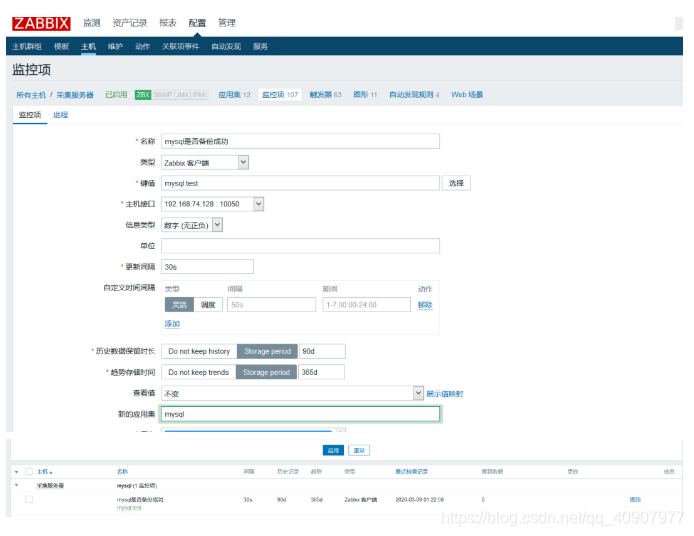Viewport: 694px width, 536px height.
Task: Click the 所有主机 breadcrumb link
Action: 31,95
